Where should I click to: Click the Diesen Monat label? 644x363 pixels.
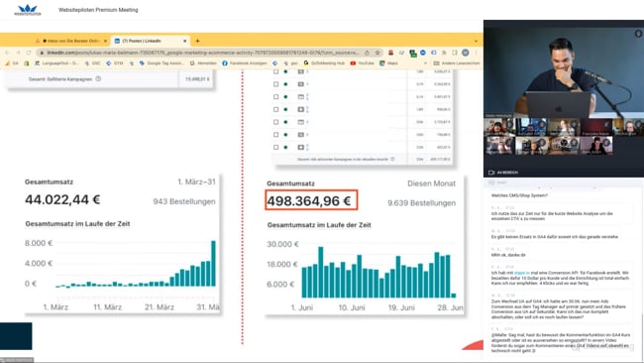coord(431,183)
